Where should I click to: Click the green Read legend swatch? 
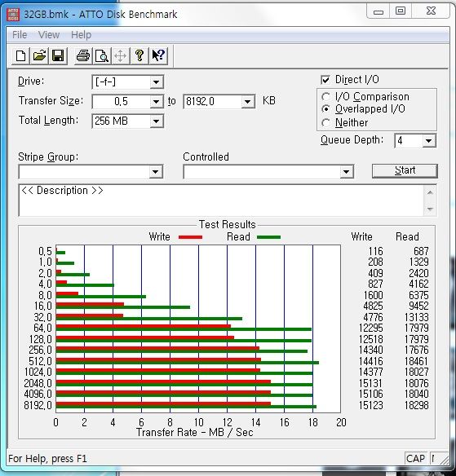click(x=268, y=237)
